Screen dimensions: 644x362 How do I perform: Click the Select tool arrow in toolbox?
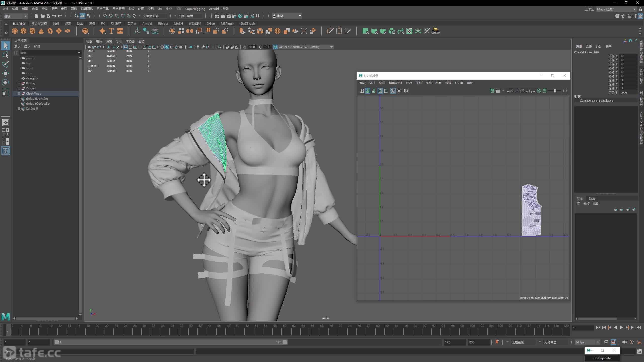pyautogui.click(x=5, y=46)
